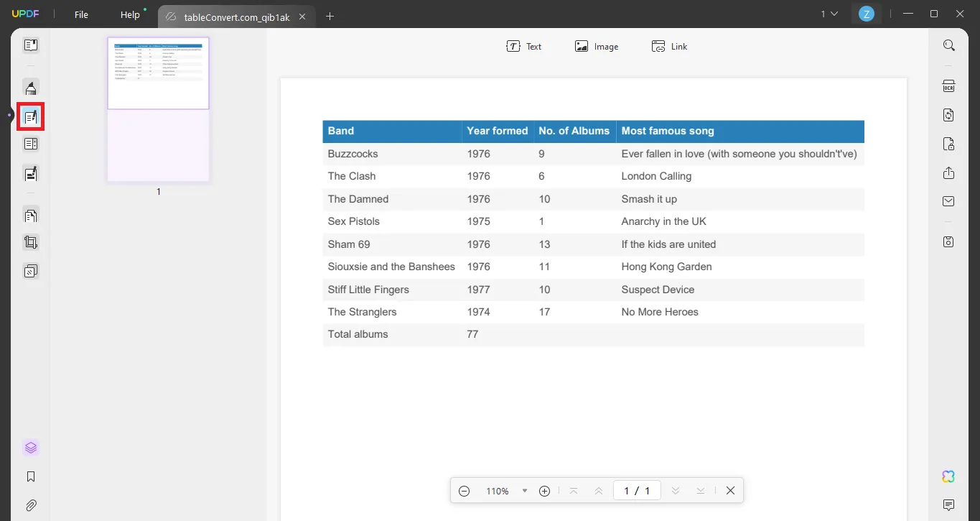Insert a Text element
The width and height of the screenshot is (980, 521).
(524, 46)
